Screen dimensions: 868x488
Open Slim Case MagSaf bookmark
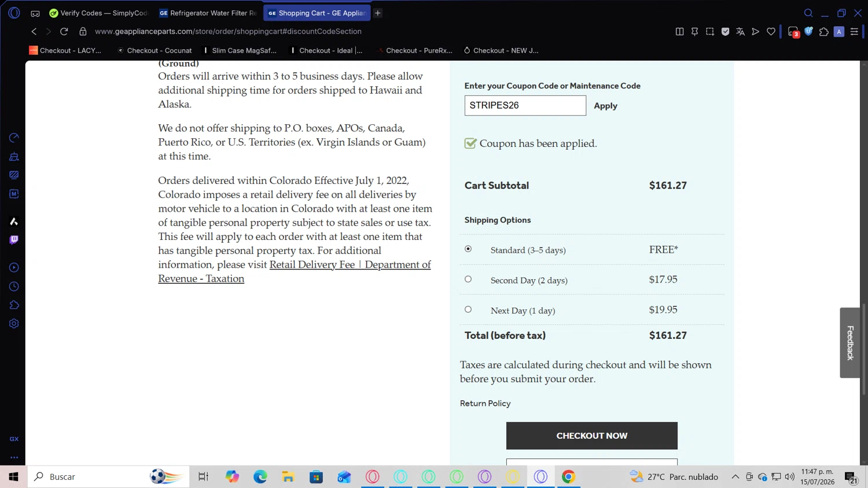tap(240, 50)
